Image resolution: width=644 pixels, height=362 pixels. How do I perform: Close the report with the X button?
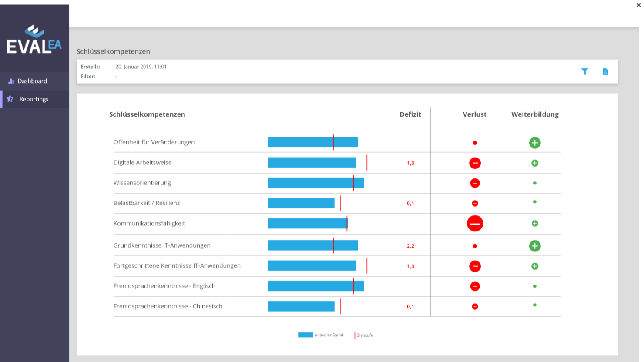pyautogui.click(x=638, y=5)
